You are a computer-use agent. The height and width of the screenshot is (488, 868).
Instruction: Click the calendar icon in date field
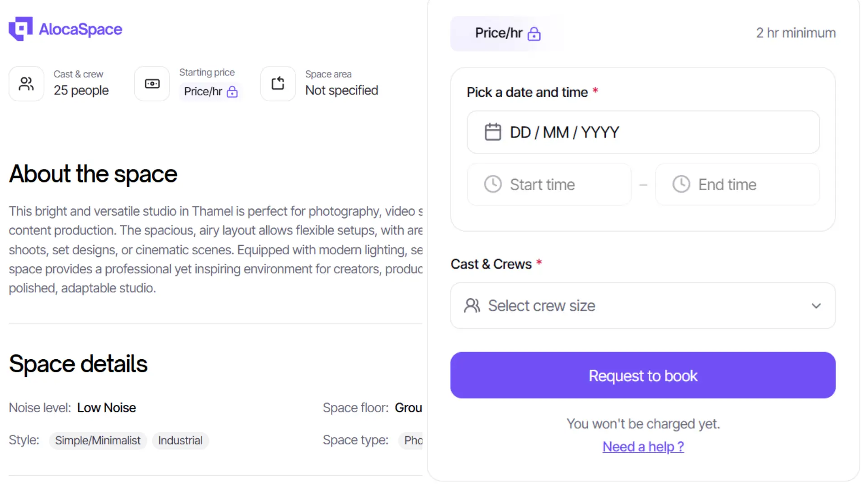pyautogui.click(x=493, y=132)
